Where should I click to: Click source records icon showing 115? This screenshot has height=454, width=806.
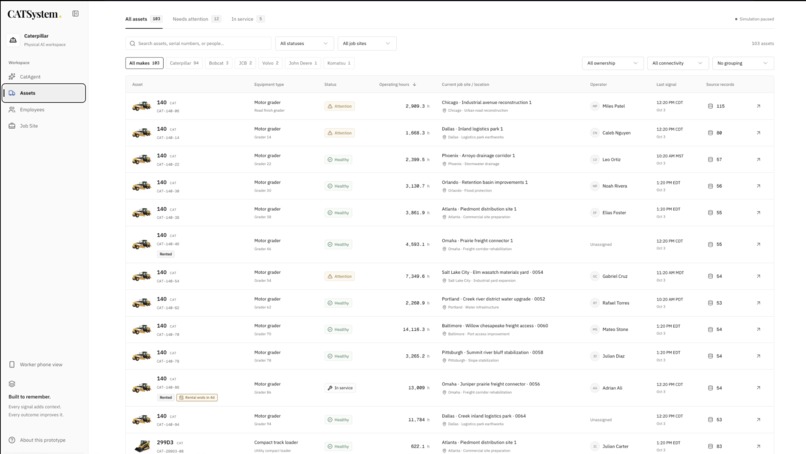tap(710, 106)
